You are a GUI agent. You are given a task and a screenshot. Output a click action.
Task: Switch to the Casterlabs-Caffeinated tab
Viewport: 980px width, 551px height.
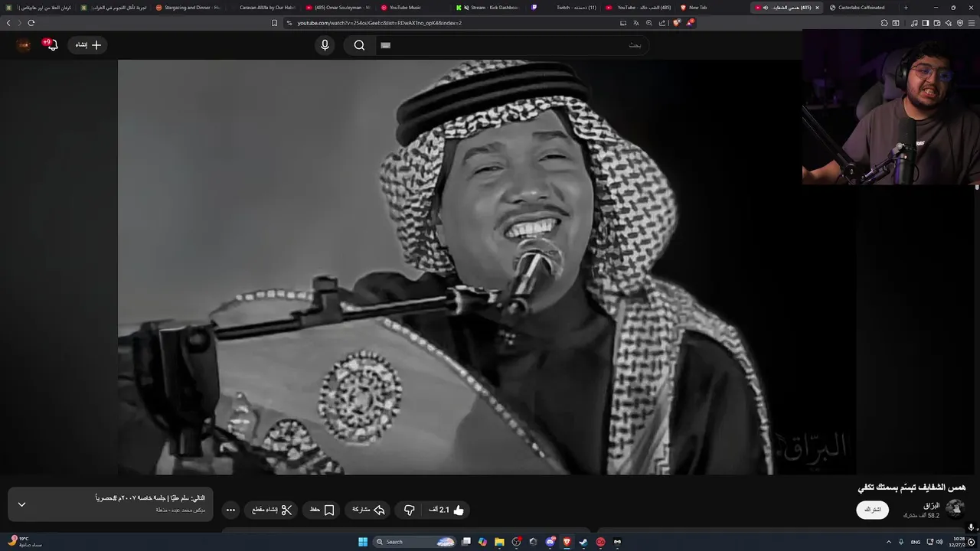point(862,8)
